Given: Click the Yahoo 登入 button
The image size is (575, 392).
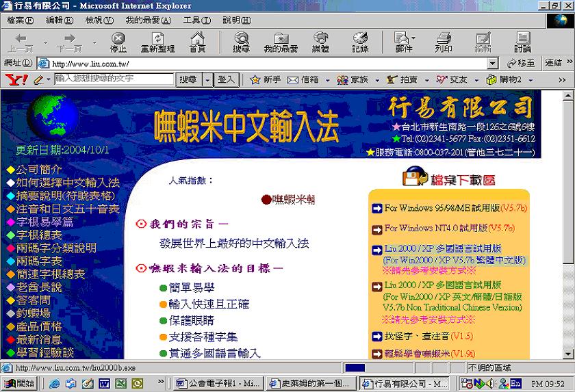Looking at the screenshot, I should point(226,79).
